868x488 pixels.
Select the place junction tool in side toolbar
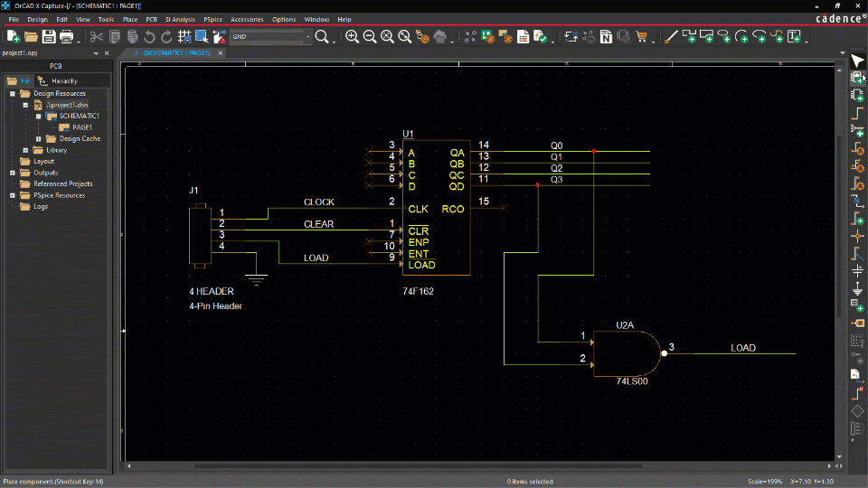(857, 236)
